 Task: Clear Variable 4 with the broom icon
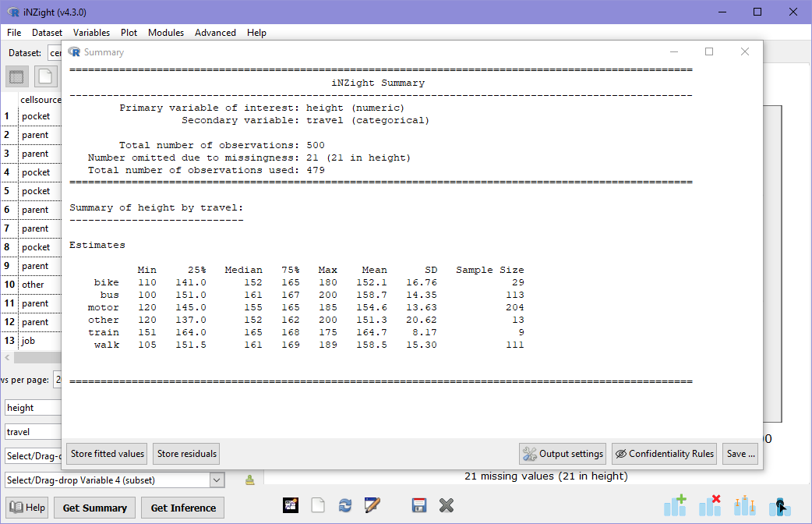[x=250, y=480]
